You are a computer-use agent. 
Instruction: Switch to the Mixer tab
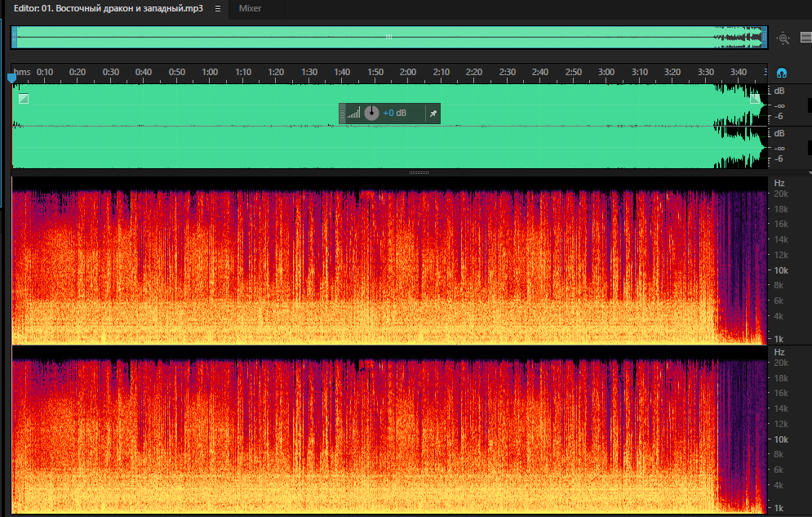(x=250, y=8)
